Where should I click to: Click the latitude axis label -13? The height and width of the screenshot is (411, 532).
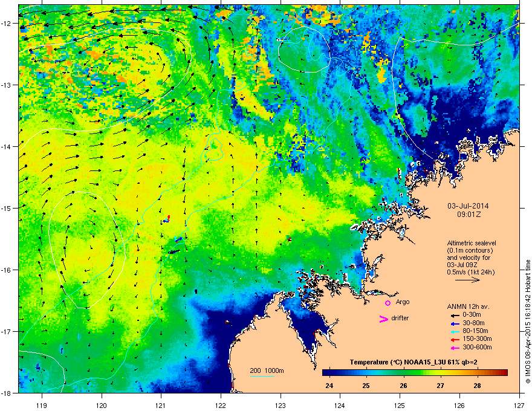coord(7,85)
